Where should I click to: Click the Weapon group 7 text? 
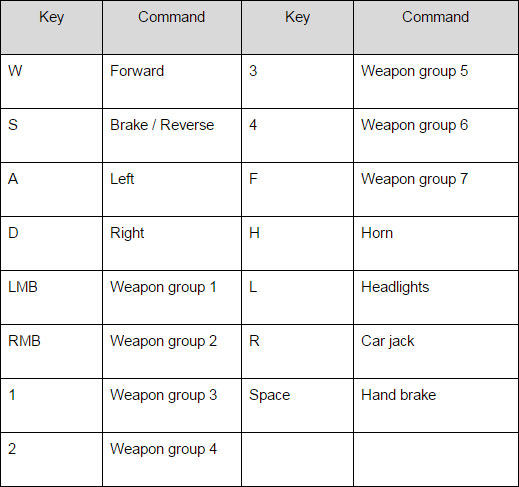coord(415,179)
